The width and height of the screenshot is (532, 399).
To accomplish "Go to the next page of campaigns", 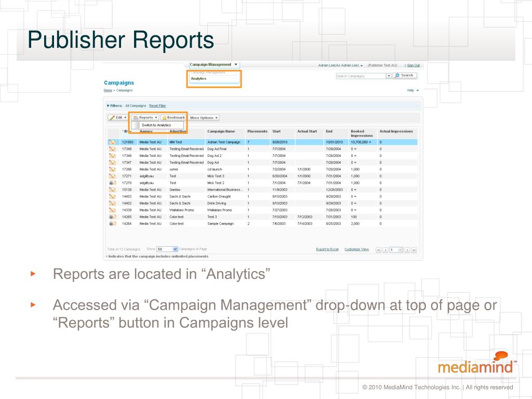I will click(x=407, y=250).
